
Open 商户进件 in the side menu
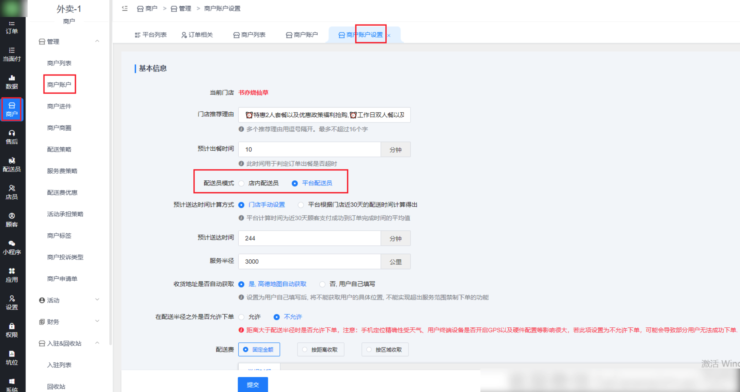tap(59, 107)
